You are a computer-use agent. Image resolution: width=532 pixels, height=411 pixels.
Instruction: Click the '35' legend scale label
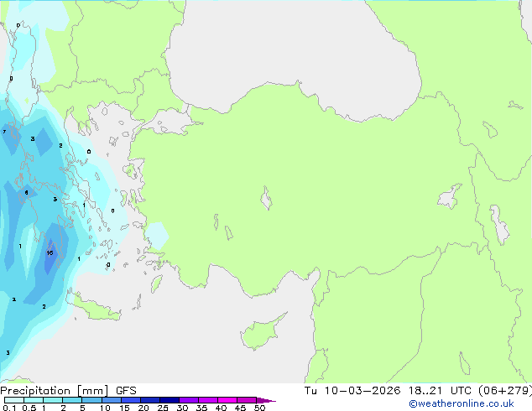pyautogui.click(x=201, y=408)
